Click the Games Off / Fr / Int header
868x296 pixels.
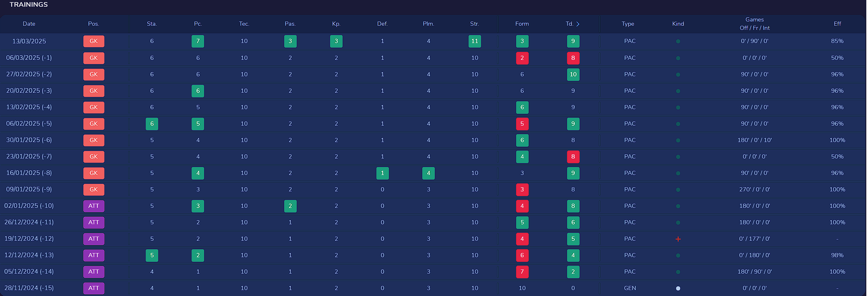pyautogui.click(x=754, y=24)
